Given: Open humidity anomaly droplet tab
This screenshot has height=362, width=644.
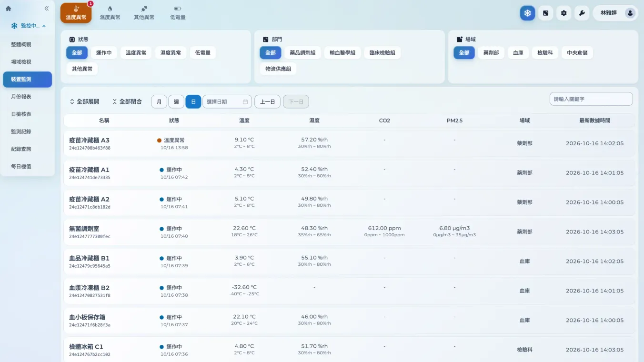Looking at the screenshot, I should 110,13.
